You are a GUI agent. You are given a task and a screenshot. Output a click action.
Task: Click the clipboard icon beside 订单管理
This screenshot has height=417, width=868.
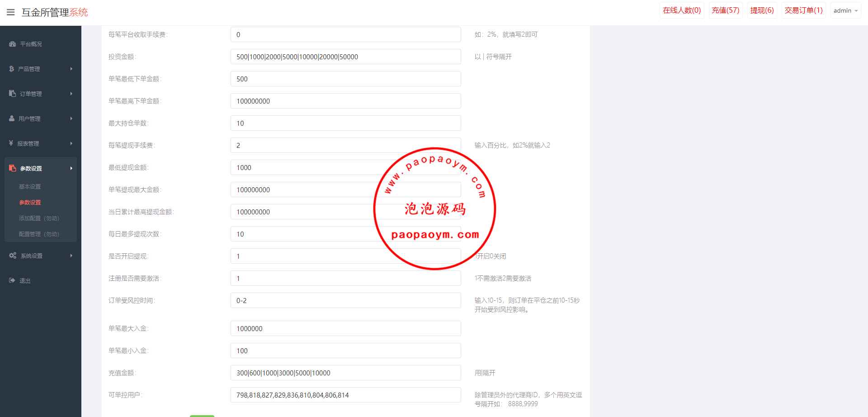coord(13,93)
